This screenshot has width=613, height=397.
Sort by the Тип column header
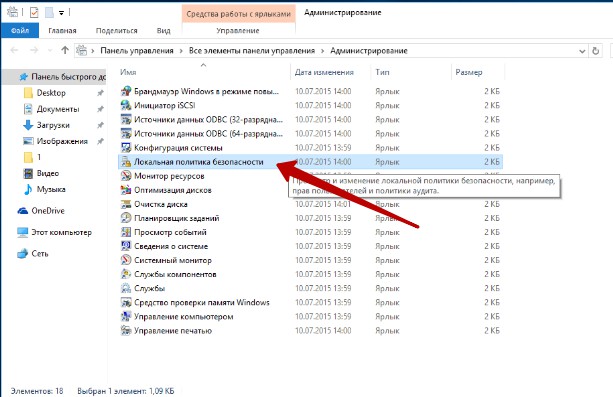pos(411,72)
